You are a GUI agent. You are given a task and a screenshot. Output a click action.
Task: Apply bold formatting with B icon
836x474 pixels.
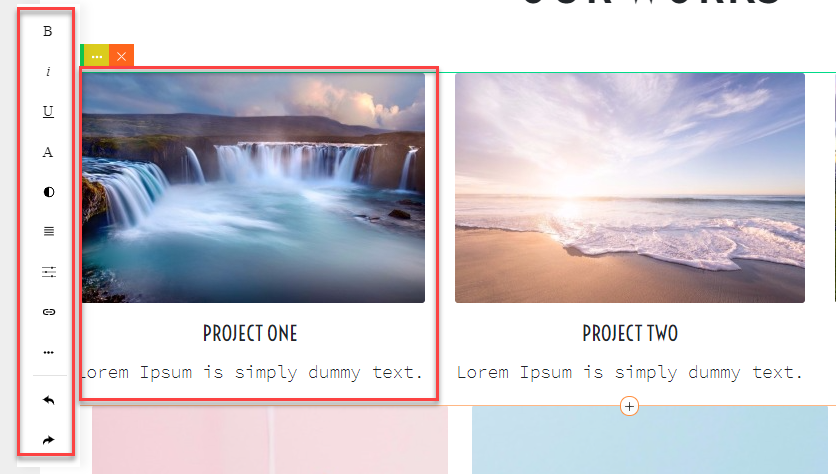click(x=48, y=31)
